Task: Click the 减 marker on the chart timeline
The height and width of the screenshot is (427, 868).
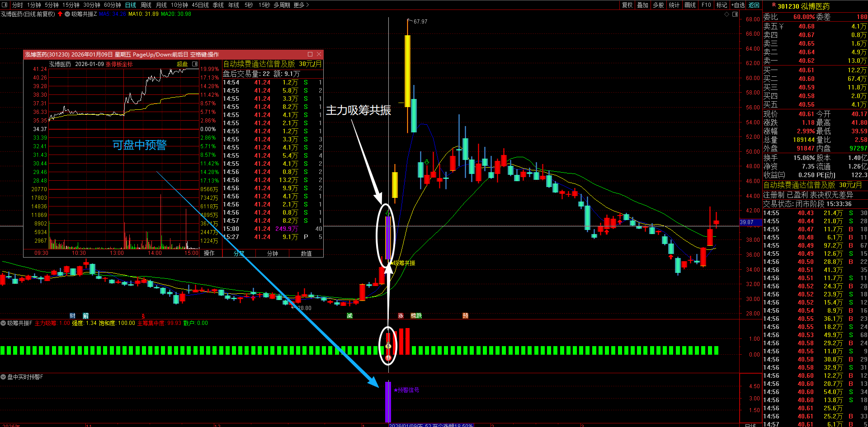Action: click(x=349, y=315)
